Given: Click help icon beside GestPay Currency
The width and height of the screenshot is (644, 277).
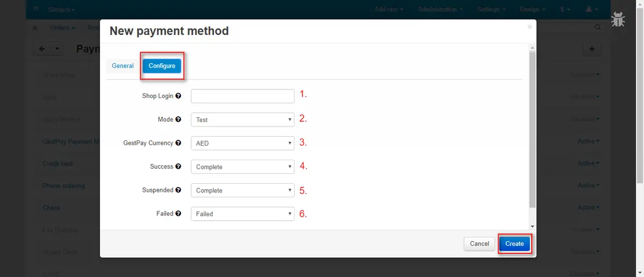Looking at the screenshot, I should pos(178,143).
